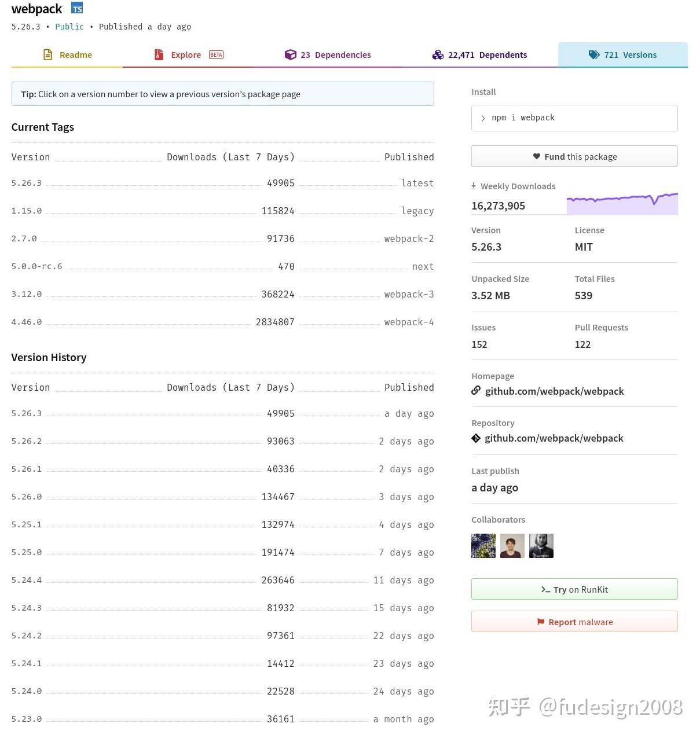Click the Explore tab's red file icon
This screenshot has width=700, height=738.
[x=159, y=55]
